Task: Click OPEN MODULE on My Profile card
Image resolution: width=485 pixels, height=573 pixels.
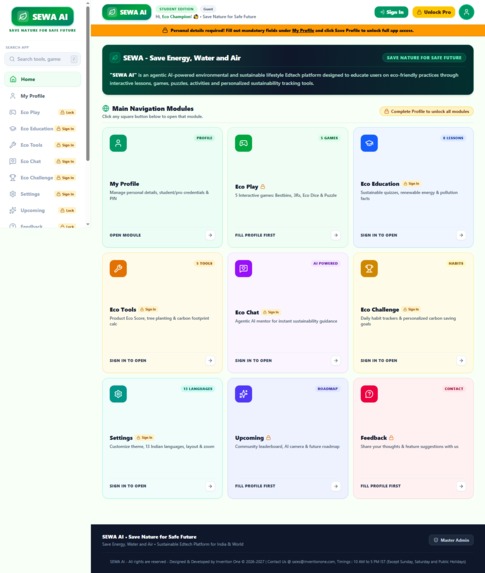Action: [125, 235]
